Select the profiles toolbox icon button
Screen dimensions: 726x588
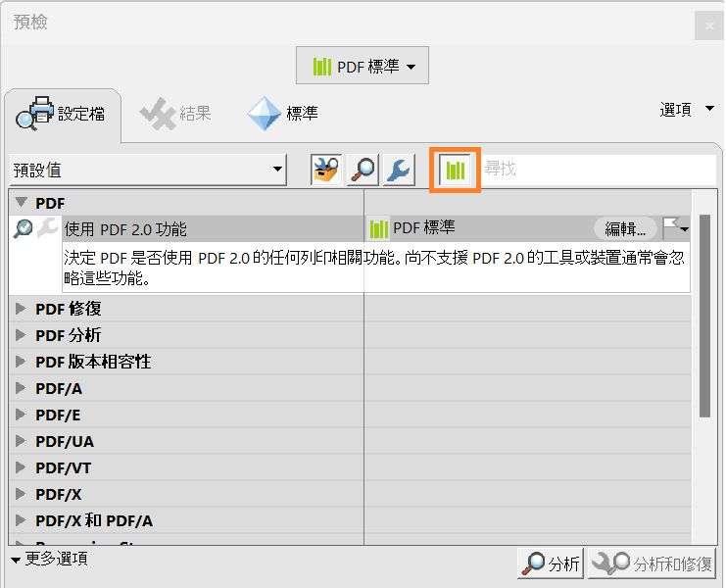(326, 170)
